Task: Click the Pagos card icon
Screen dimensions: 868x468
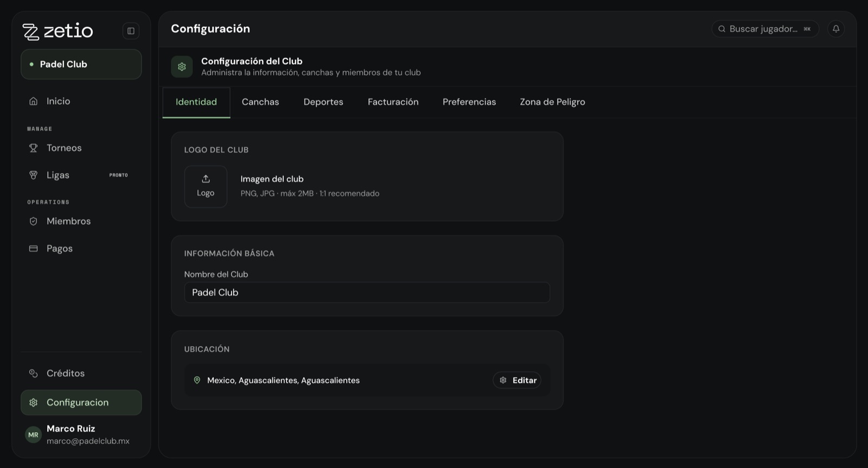Action: (34, 249)
